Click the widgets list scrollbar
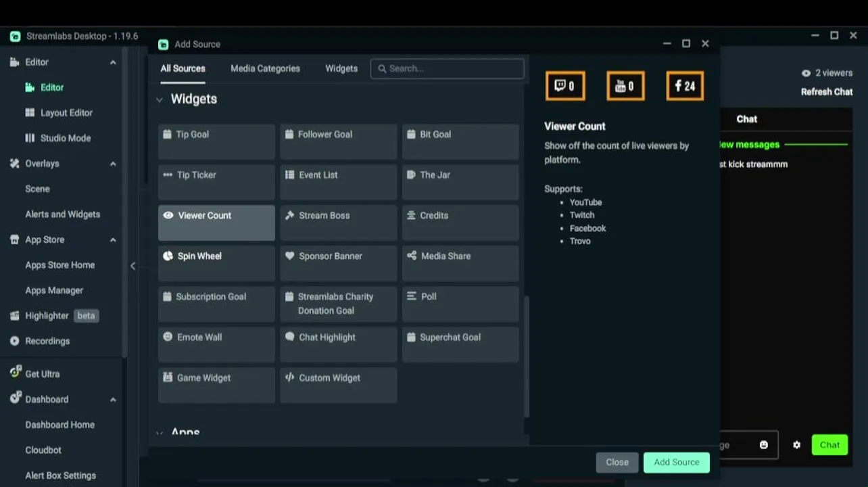The width and height of the screenshot is (868, 487). (x=527, y=356)
